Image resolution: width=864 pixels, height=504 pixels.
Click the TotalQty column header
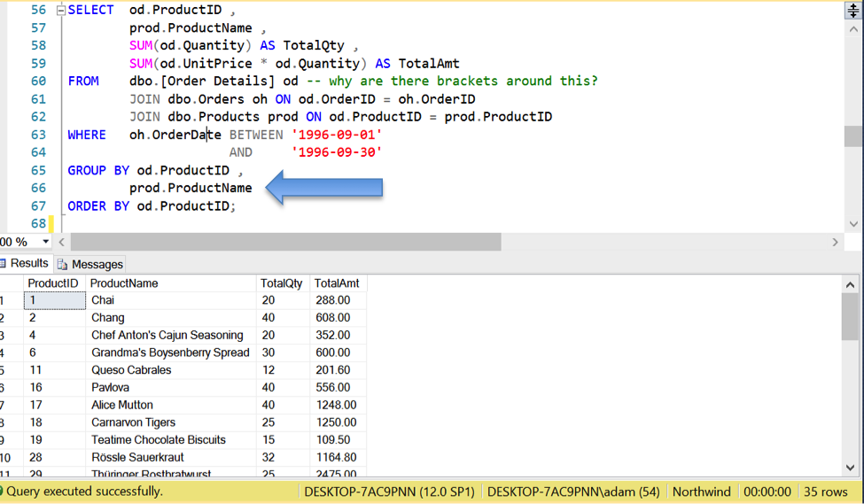coord(283,283)
